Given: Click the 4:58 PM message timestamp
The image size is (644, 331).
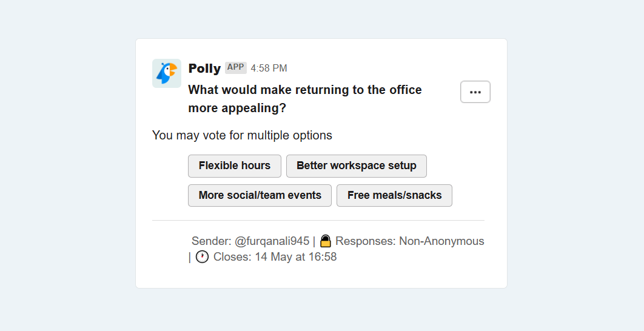Looking at the screenshot, I should (269, 68).
